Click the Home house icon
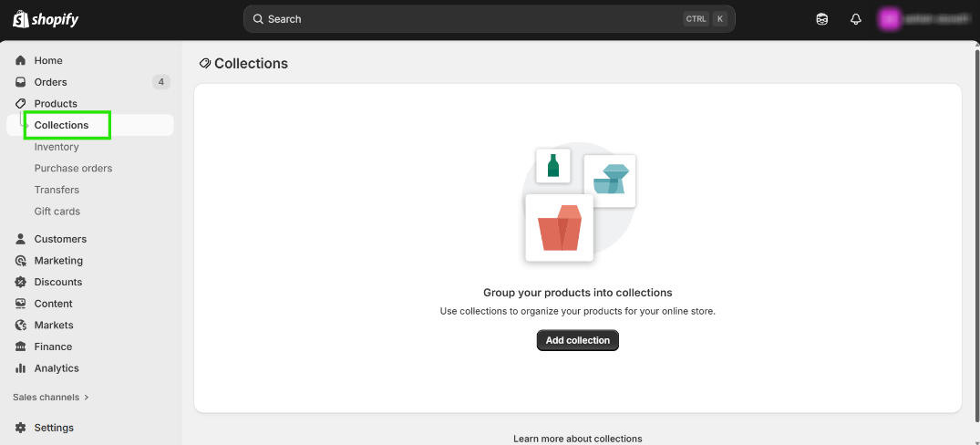This screenshot has width=980, height=445. pos(21,60)
